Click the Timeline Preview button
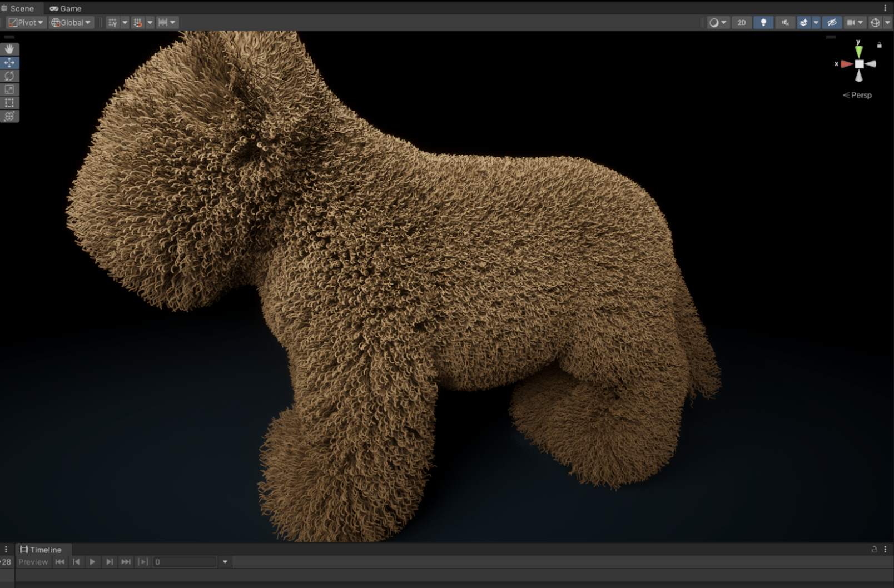Image resolution: width=894 pixels, height=588 pixels. point(33,562)
